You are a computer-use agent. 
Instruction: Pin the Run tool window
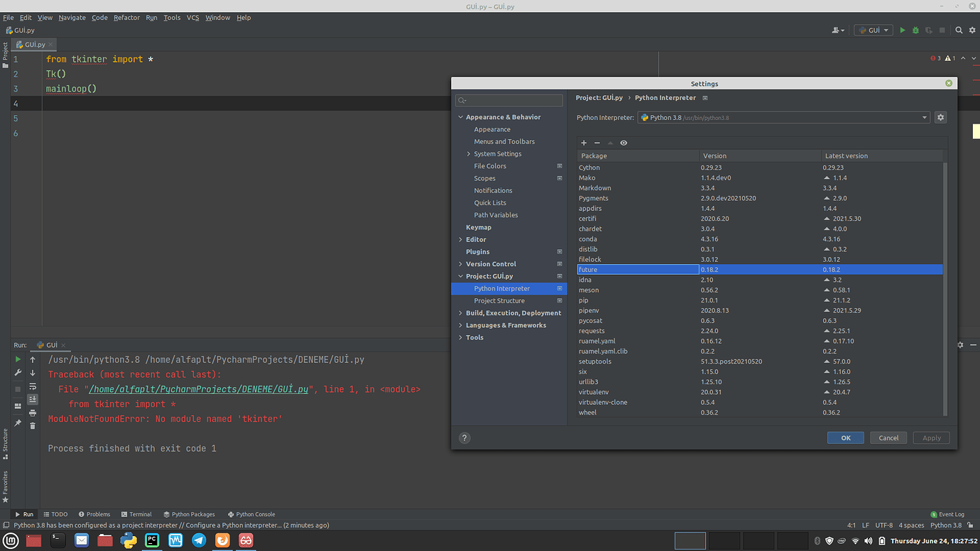[x=18, y=421]
